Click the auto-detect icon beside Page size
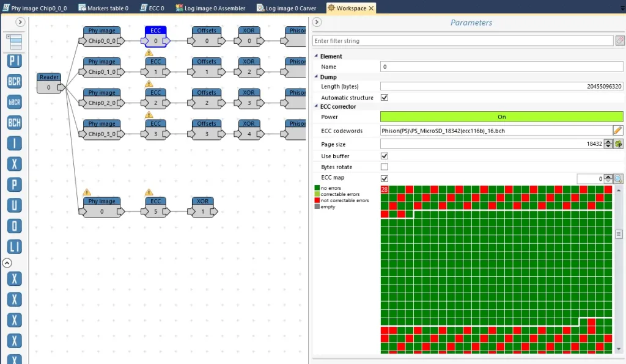This screenshot has width=626, height=364. [619, 144]
